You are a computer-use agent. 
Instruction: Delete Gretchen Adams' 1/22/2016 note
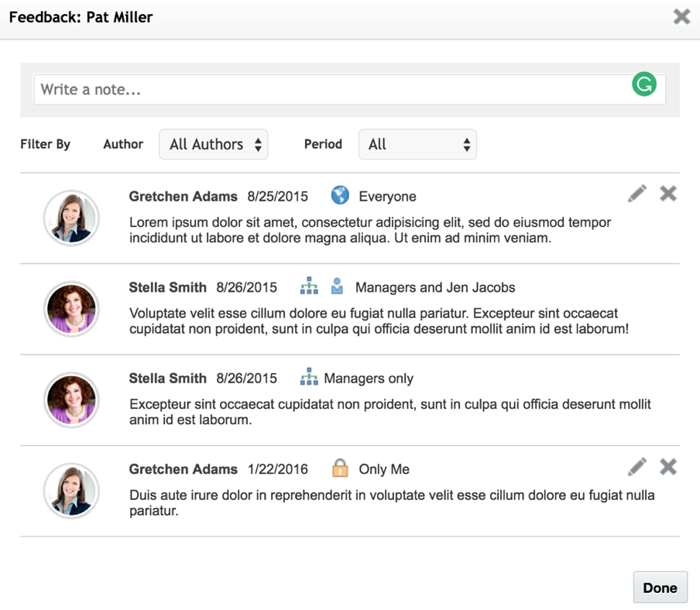(668, 467)
